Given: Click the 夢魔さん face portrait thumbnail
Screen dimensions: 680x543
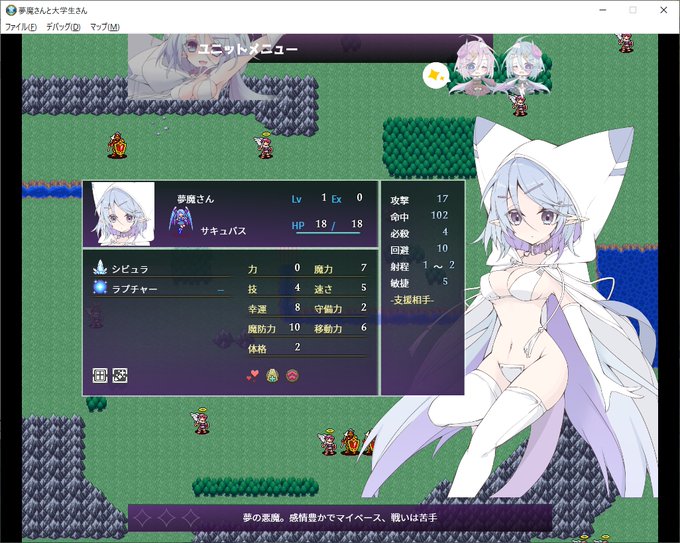Looking at the screenshot, I should click(123, 214).
